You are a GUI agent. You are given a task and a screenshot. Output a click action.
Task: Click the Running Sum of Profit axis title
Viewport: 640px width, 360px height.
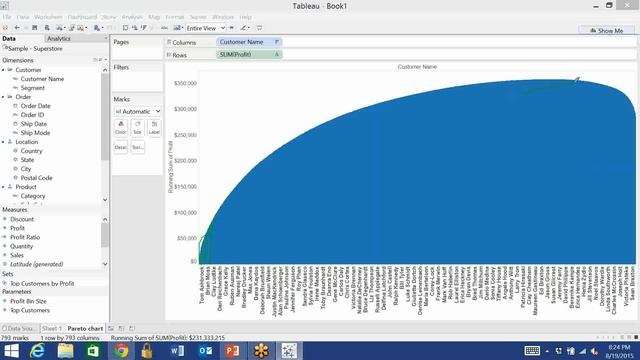click(171, 167)
